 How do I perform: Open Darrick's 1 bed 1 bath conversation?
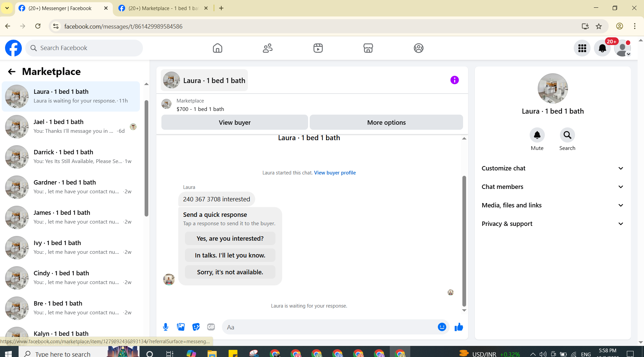click(71, 157)
